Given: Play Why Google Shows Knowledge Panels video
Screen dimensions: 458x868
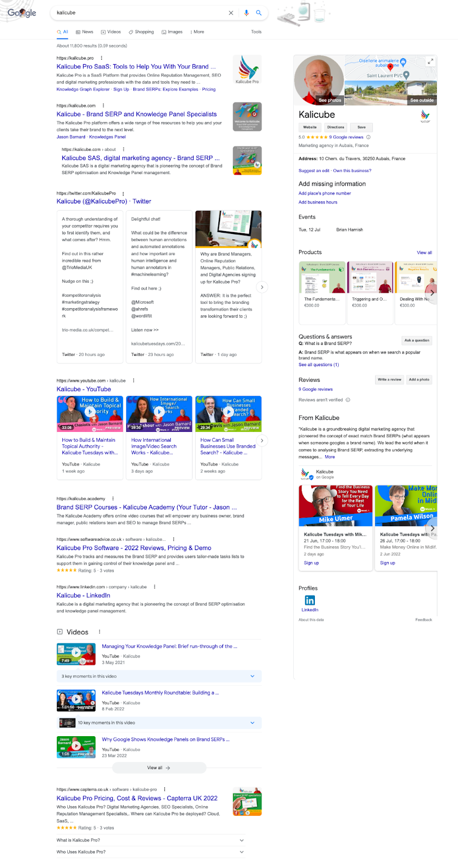Looking at the screenshot, I should click(x=76, y=747).
